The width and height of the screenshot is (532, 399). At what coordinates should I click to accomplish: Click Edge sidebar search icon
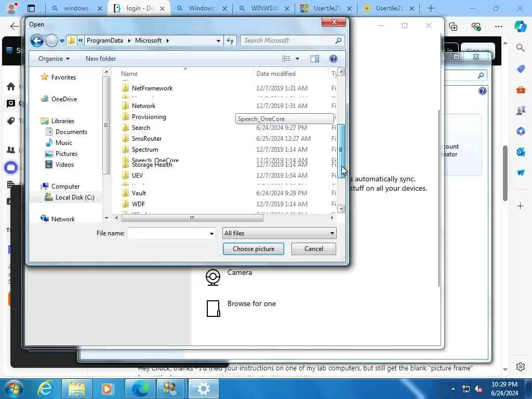(520, 48)
